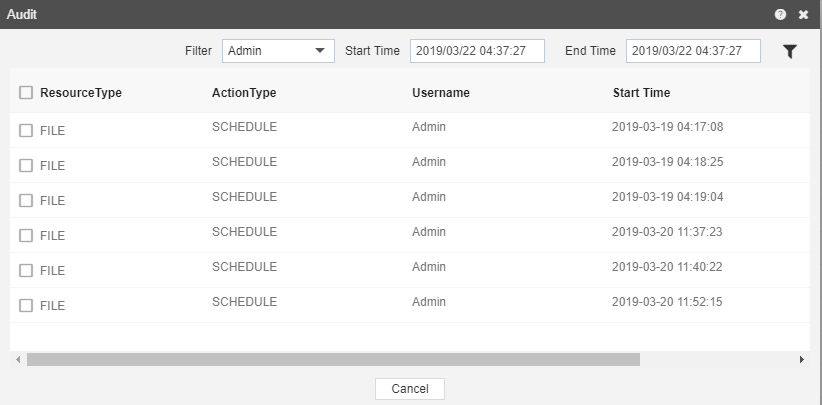
Task: Click the Cancel button
Action: 410,389
